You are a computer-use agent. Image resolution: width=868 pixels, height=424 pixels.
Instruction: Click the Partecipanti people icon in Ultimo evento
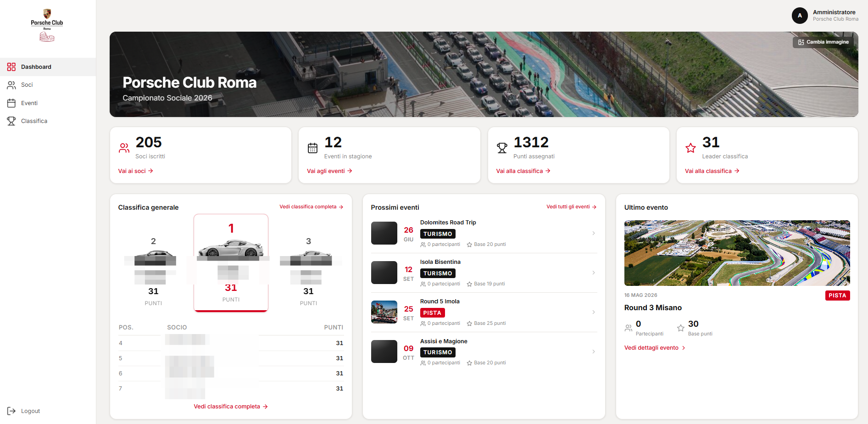(629, 328)
